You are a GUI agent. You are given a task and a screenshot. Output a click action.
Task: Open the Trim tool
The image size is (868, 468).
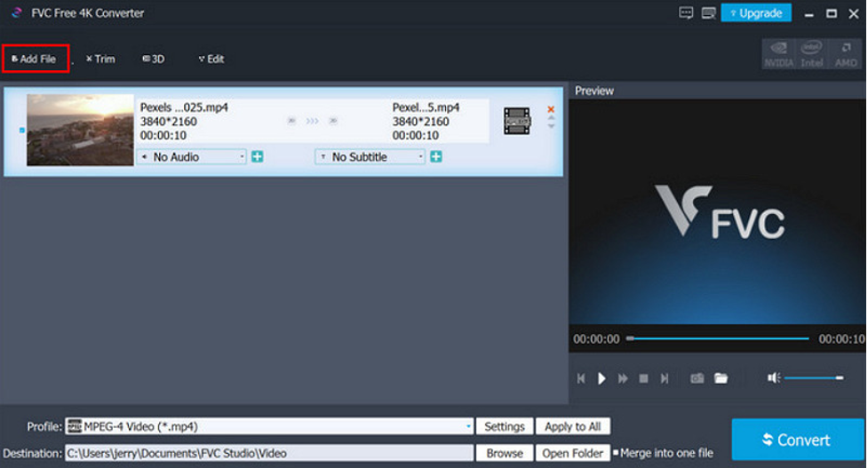tap(100, 59)
